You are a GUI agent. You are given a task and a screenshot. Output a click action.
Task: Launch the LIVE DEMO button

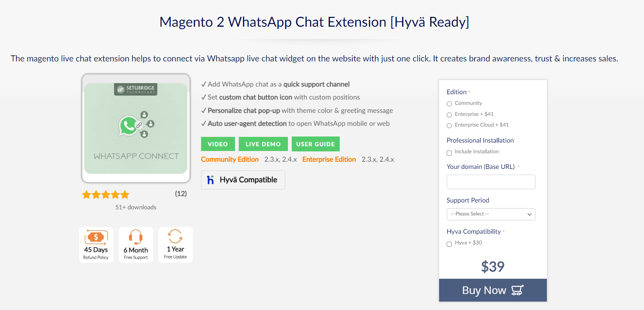(x=263, y=144)
